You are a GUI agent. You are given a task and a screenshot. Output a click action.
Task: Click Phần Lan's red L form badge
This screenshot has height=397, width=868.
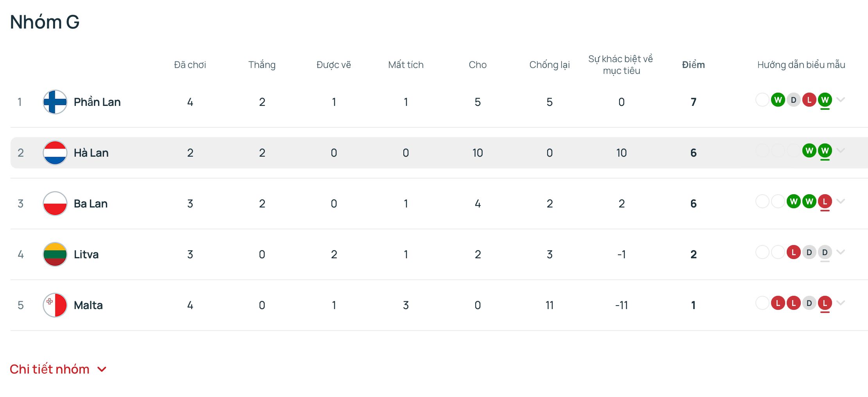tap(809, 100)
